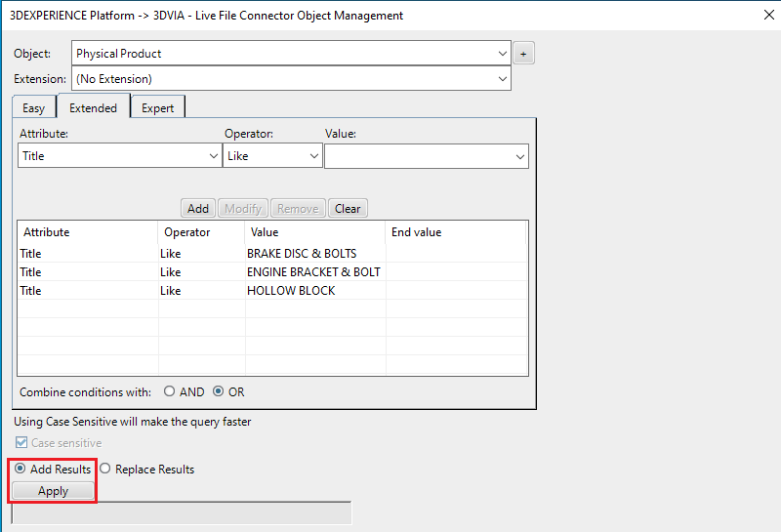
Task: Select the AND radio option
Action: click(x=169, y=391)
